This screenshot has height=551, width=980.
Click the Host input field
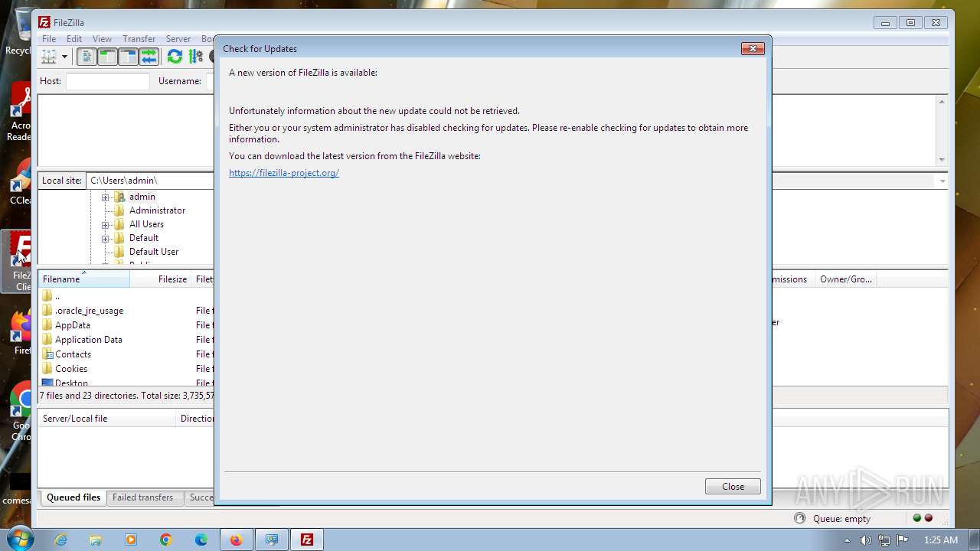[108, 81]
